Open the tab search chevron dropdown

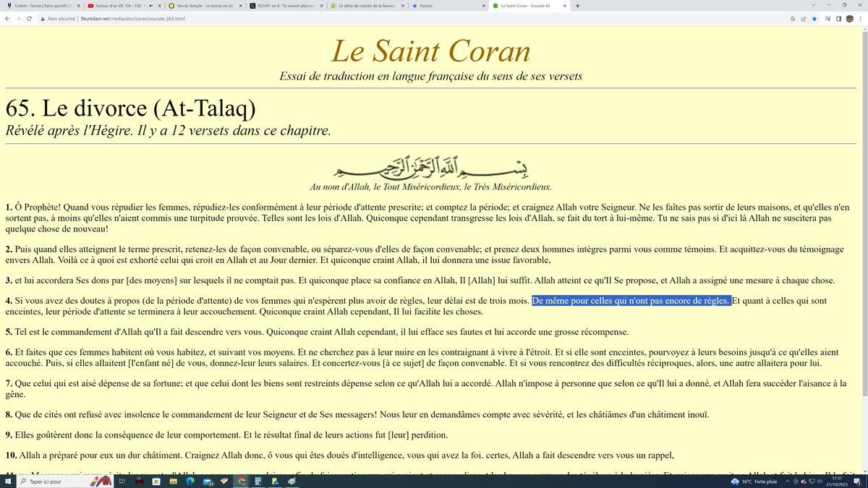pos(813,5)
